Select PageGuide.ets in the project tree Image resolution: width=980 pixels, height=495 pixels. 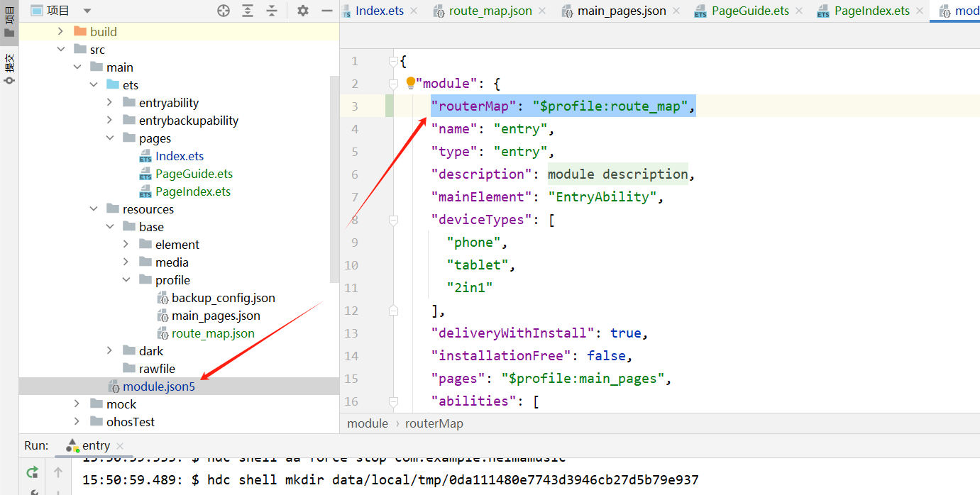[x=194, y=174]
